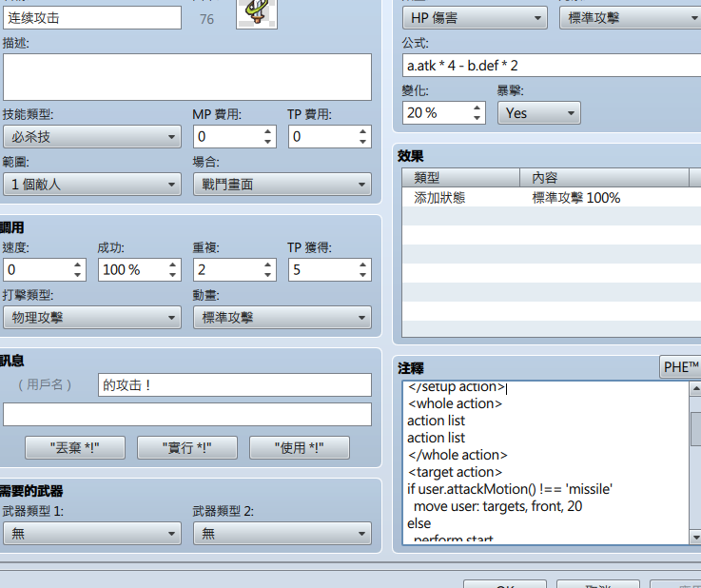
Task: Increase the 重複 count
Action: point(267,265)
